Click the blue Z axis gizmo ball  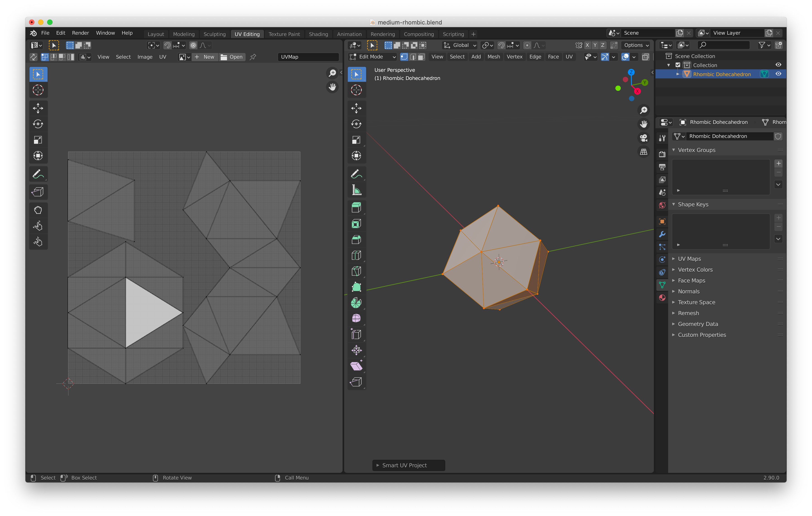(631, 72)
